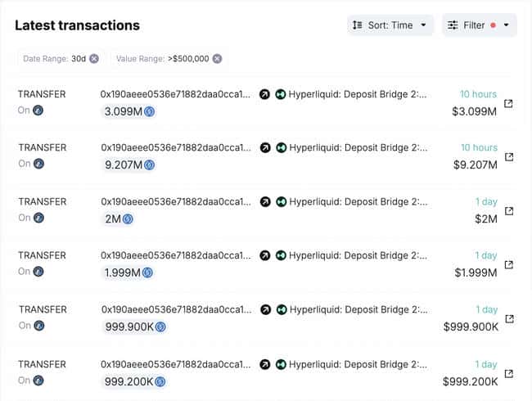Click chain icon under TRANSFER in first row
Viewport: 532px width, 401px height.
pyautogui.click(x=38, y=110)
